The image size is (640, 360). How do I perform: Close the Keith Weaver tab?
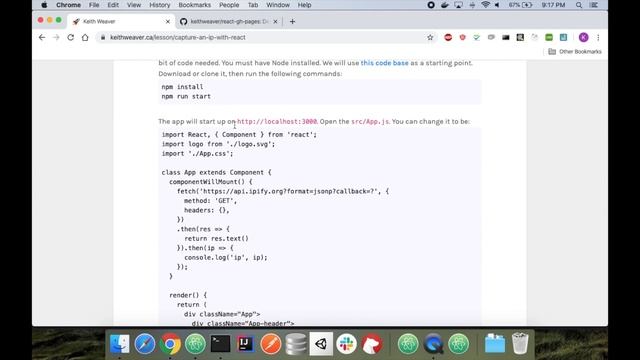[167, 22]
